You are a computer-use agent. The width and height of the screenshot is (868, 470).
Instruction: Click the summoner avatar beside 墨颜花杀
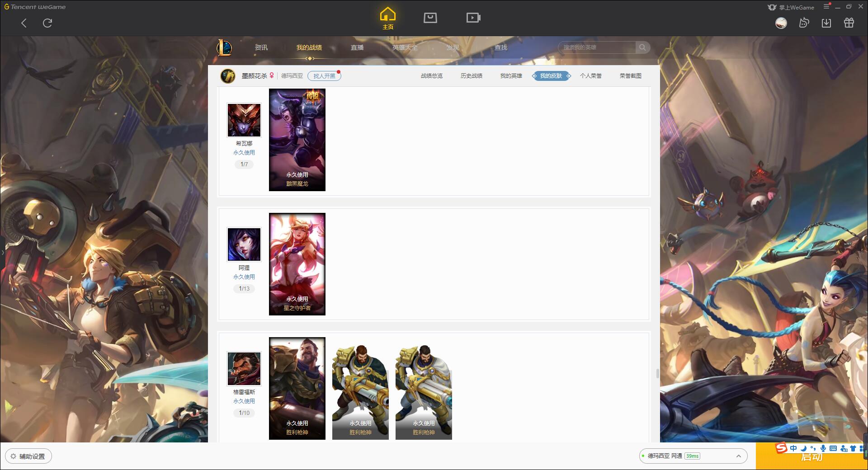pos(228,76)
